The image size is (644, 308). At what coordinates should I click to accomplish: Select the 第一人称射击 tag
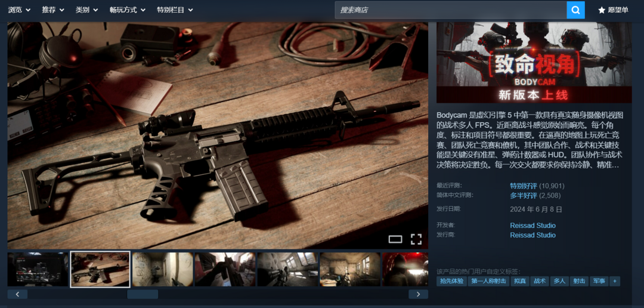488,281
